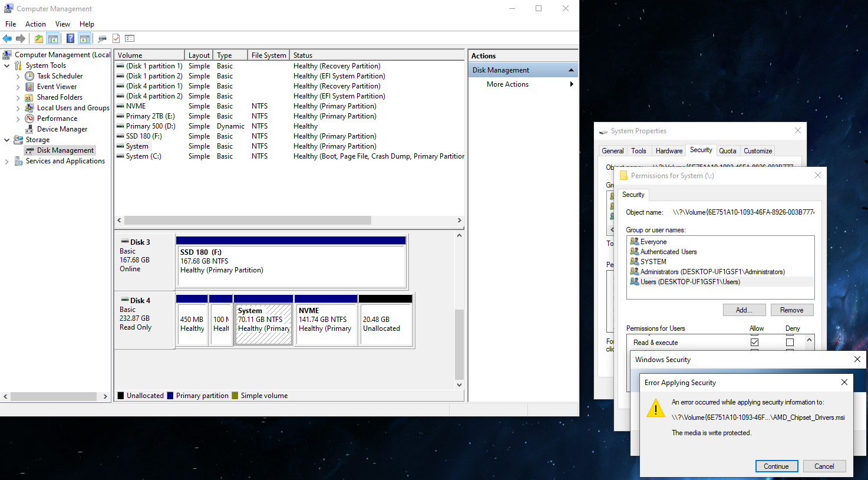Select the NVME 141.74 GB partition block
Viewport: 868px width, 480px height.
click(x=326, y=319)
